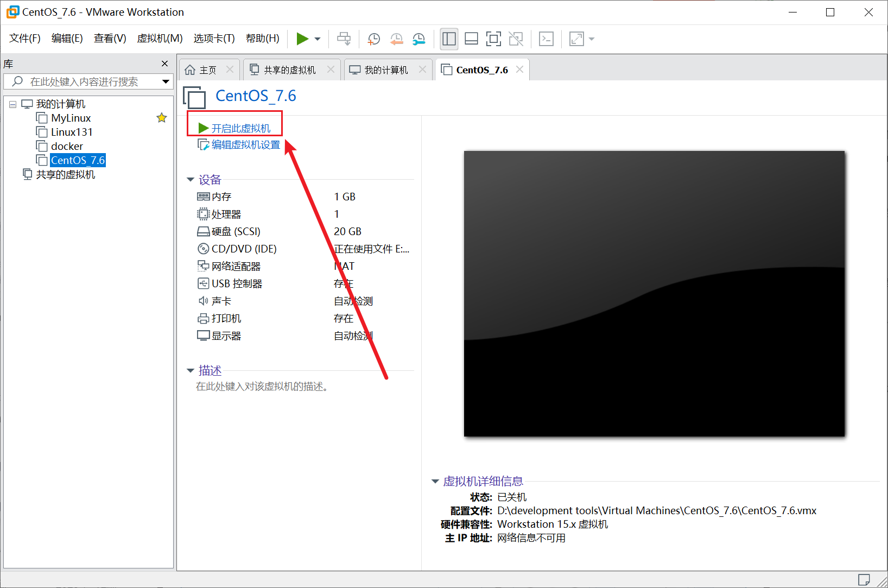Close the 我的计算机 tab
888x588 pixels.
pyautogui.click(x=422, y=69)
